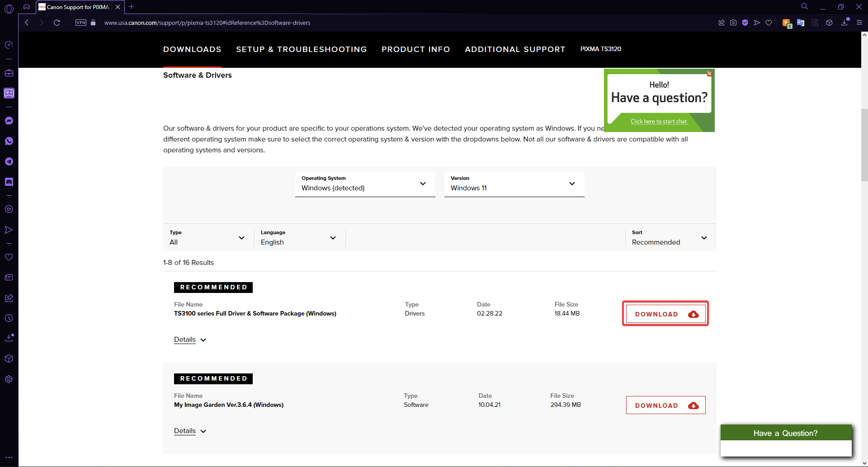868x467 pixels.
Task: Open the Sort dropdown set to Recommended
Action: (670, 238)
